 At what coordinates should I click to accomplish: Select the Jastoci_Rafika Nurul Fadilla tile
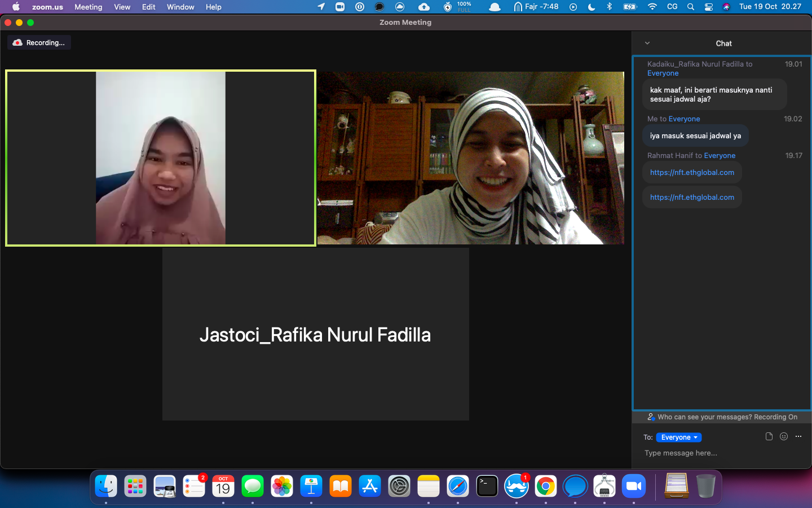pos(316,334)
